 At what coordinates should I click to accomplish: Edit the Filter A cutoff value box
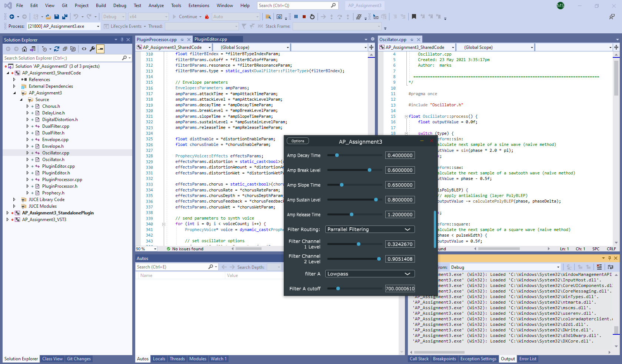pos(400,289)
